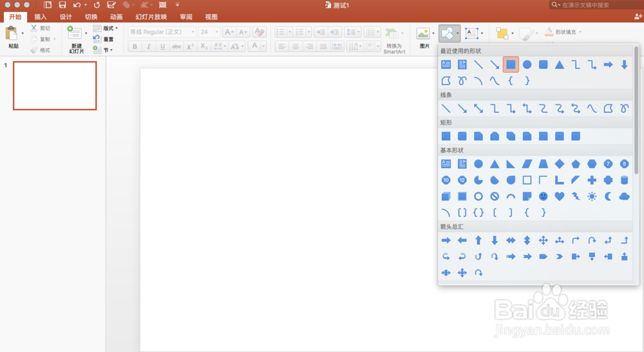Open the 切换 transitions tab
This screenshot has width=644, height=352.
91,17
